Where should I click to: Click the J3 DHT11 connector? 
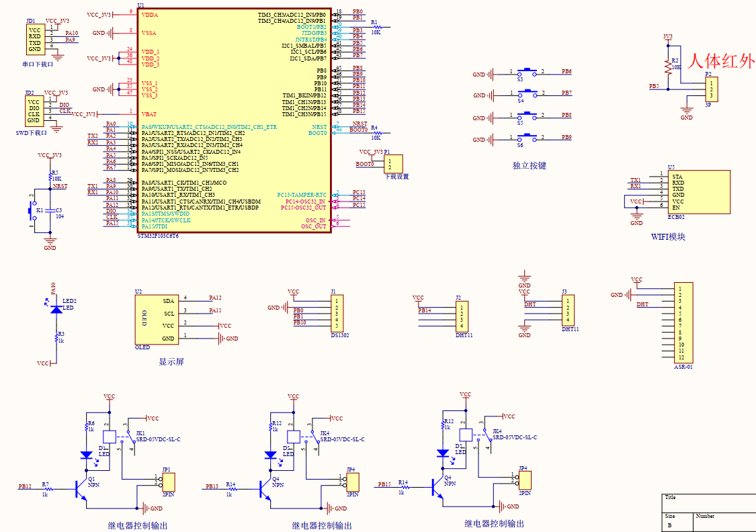click(x=567, y=310)
